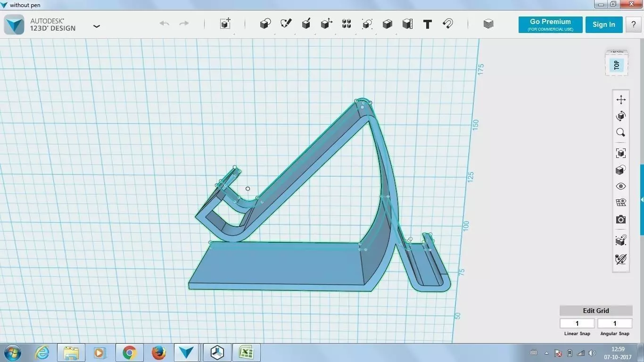644x362 pixels.
Task: Take a screenshot with camera icon
Action: [621, 220]
